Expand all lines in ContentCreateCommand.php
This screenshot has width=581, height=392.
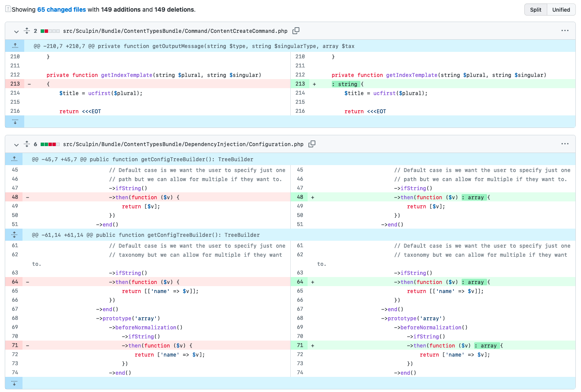click(27, 31)
